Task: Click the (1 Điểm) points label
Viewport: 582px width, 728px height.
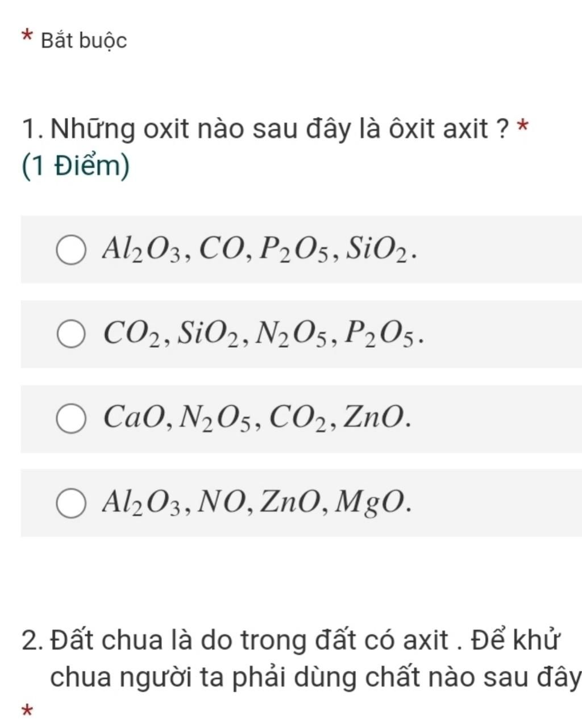Action: [76, 167]
